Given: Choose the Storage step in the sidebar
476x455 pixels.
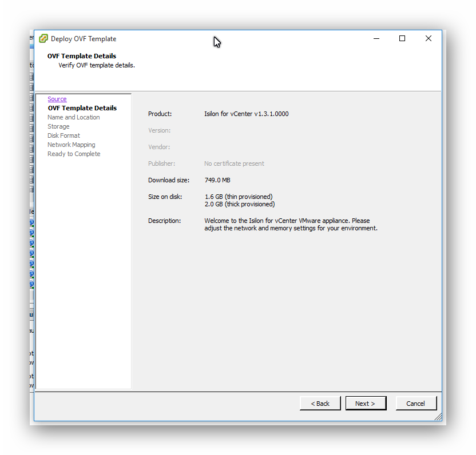Looking at the screenshot, I should click(x=58, y=126).
